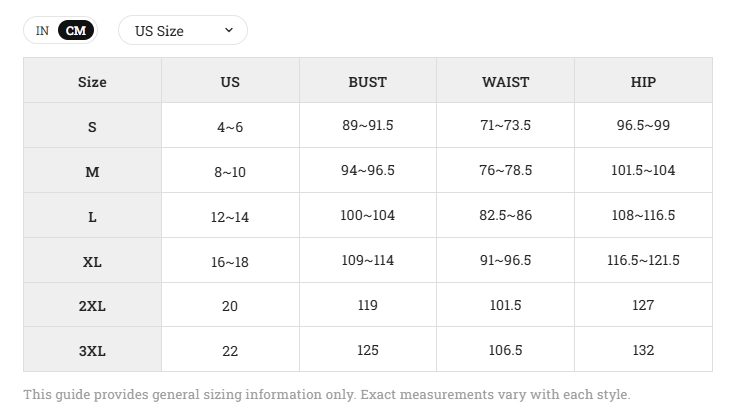The image size is (730, 414).
Task: Select the CM unit toggle
Action: (x=76, y=31)
